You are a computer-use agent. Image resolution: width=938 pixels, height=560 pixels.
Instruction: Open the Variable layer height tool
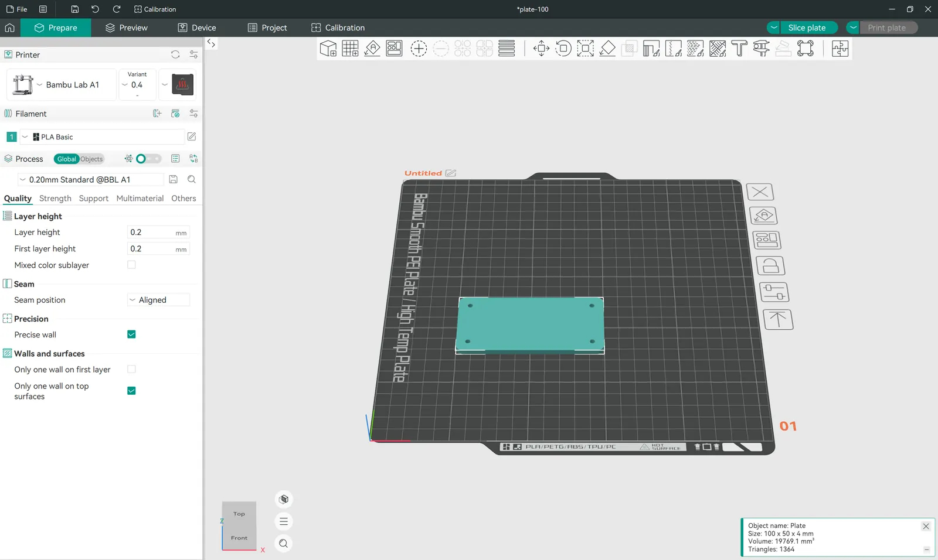pyautogui.click(x=507, y=49)
